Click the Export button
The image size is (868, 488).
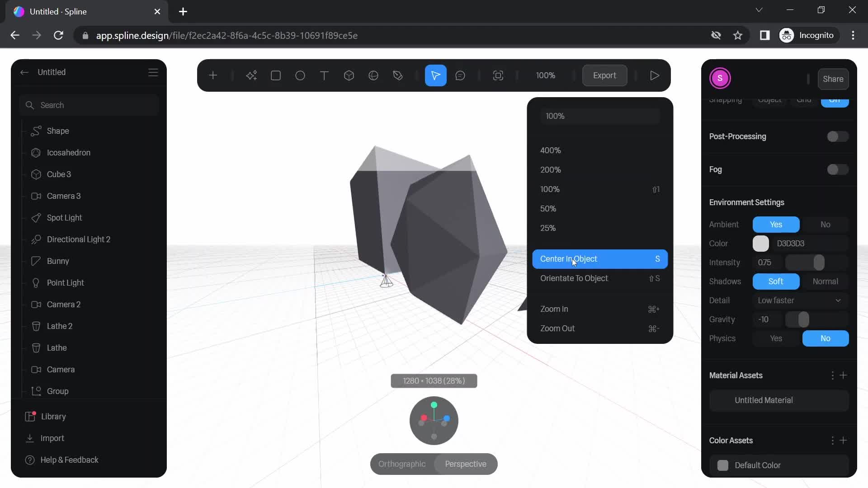(x=604, y=75)
